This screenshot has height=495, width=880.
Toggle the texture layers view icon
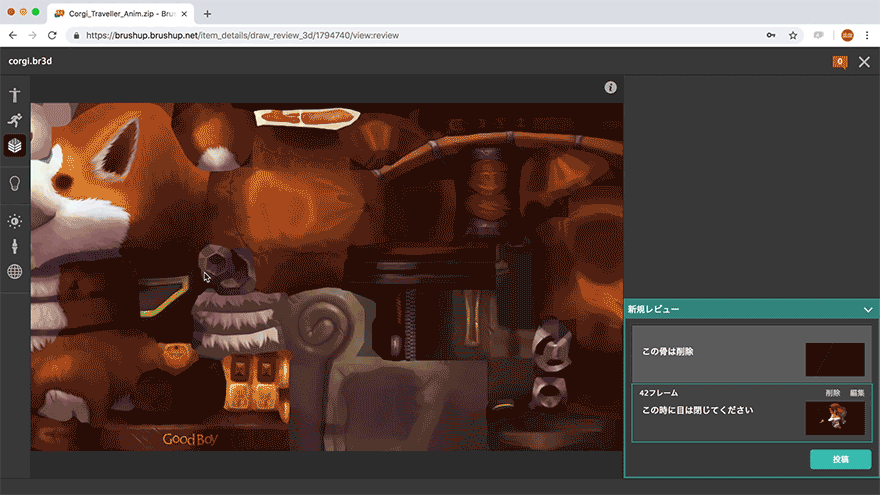[x=15, y=145]
